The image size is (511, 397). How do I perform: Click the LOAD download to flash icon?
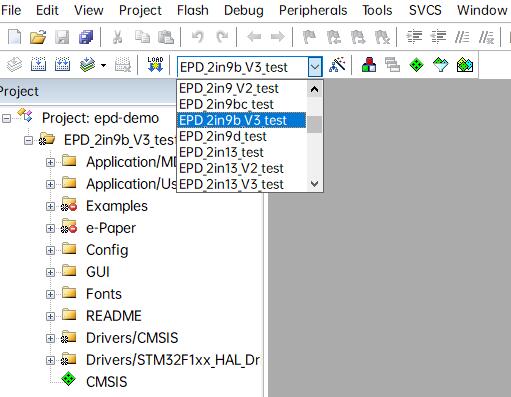pos(155,64)
